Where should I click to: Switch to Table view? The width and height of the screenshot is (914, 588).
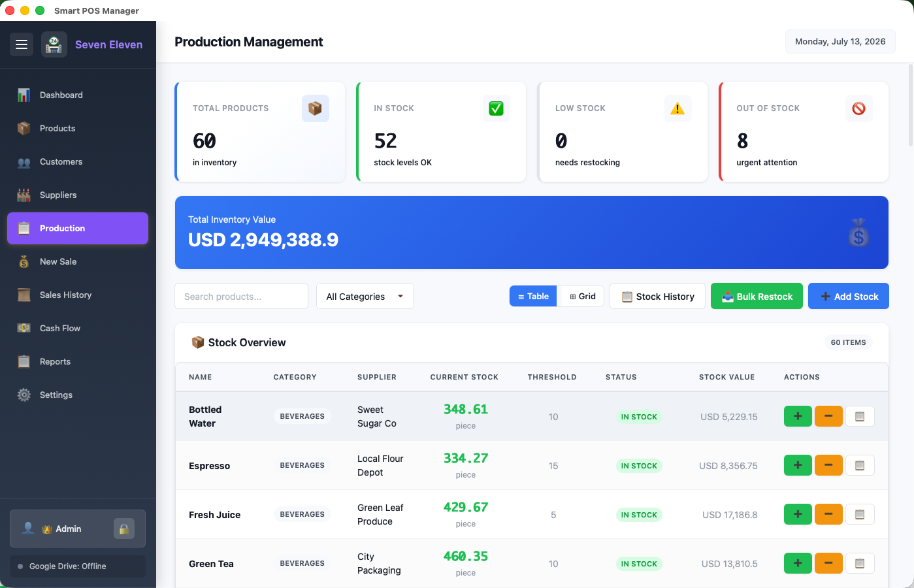pyautogui.click(x=533, y=296)
